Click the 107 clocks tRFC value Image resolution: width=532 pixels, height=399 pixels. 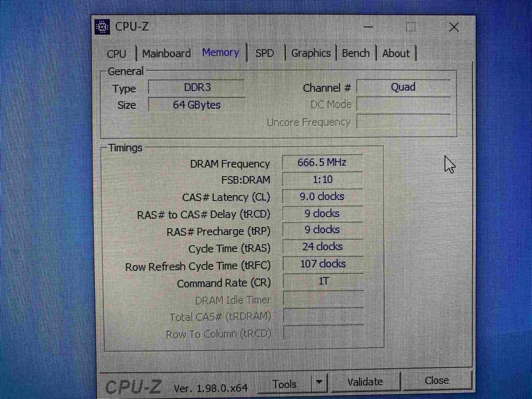click(x=323, y=263)
